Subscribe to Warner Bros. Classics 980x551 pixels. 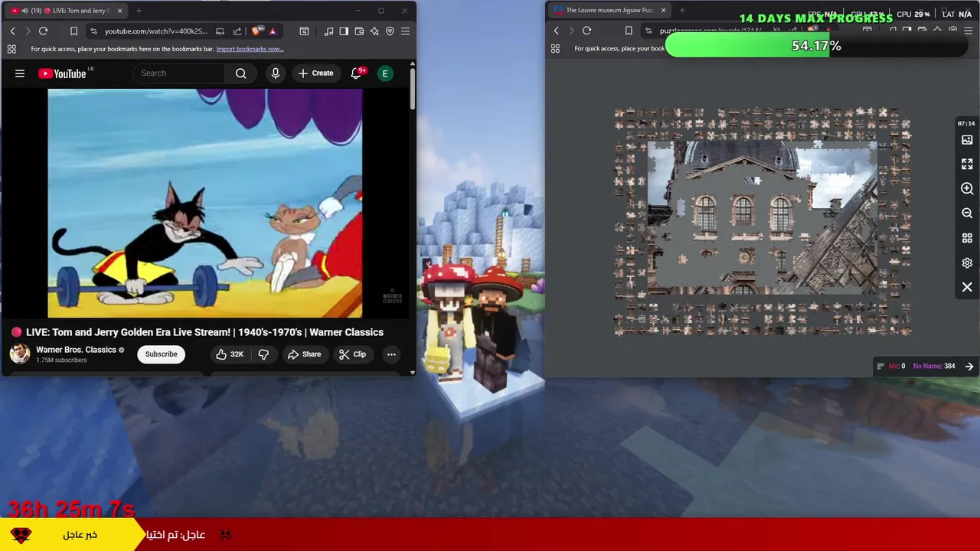(x=161, y=354)
